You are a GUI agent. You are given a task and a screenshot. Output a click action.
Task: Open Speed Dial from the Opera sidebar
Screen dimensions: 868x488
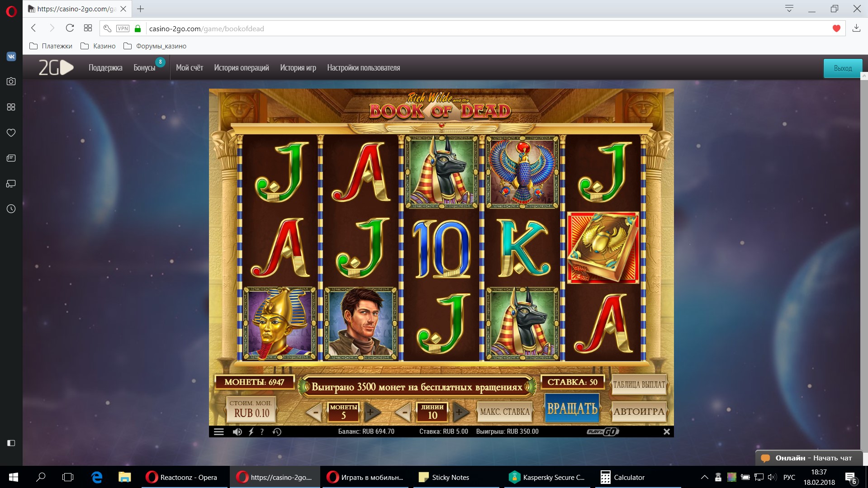click(x=11, y=107)
